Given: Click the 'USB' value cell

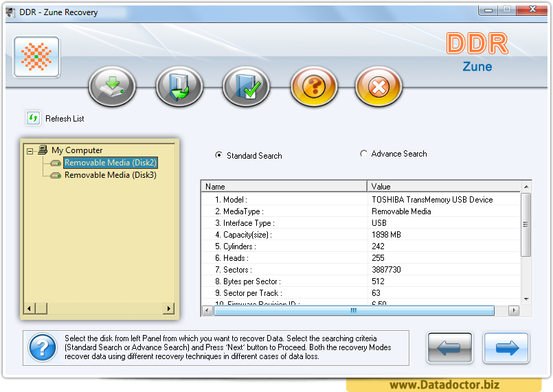Looking at the screenshot, I should tap(379, 223).
